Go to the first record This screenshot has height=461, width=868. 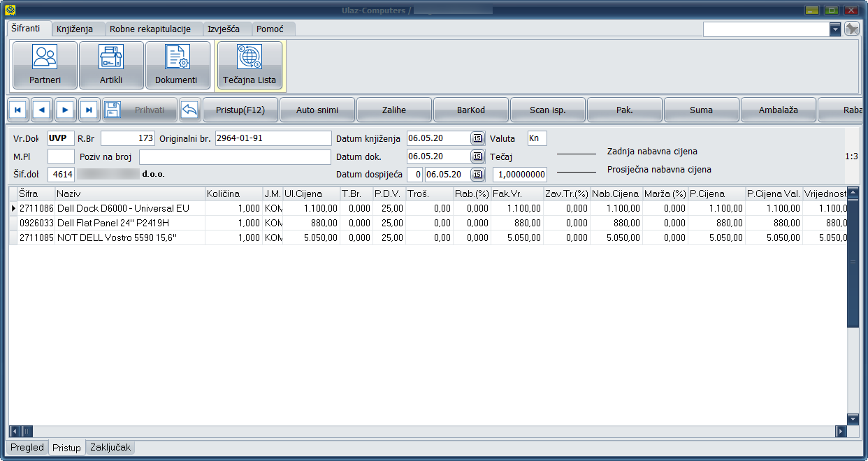click(17, 110)
